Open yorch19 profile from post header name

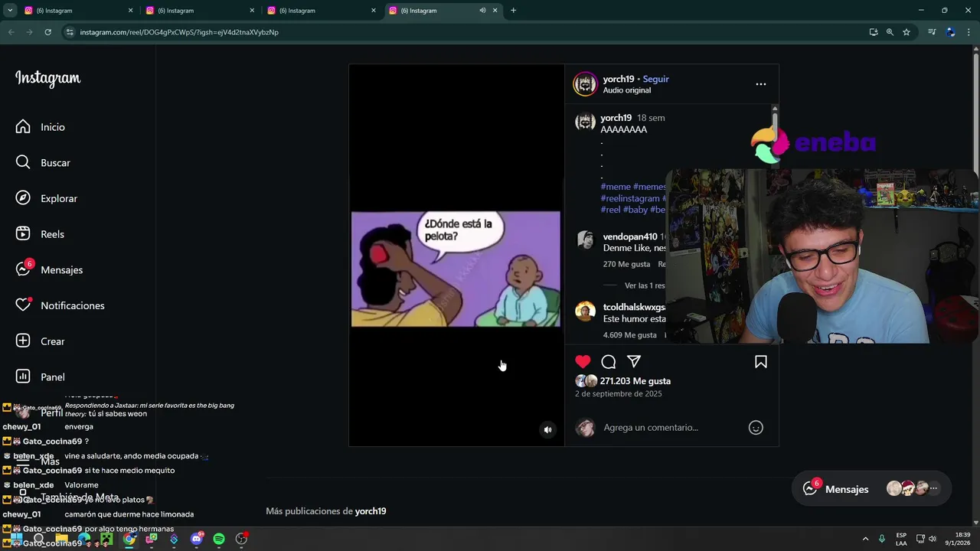click(x=618, y=79)
